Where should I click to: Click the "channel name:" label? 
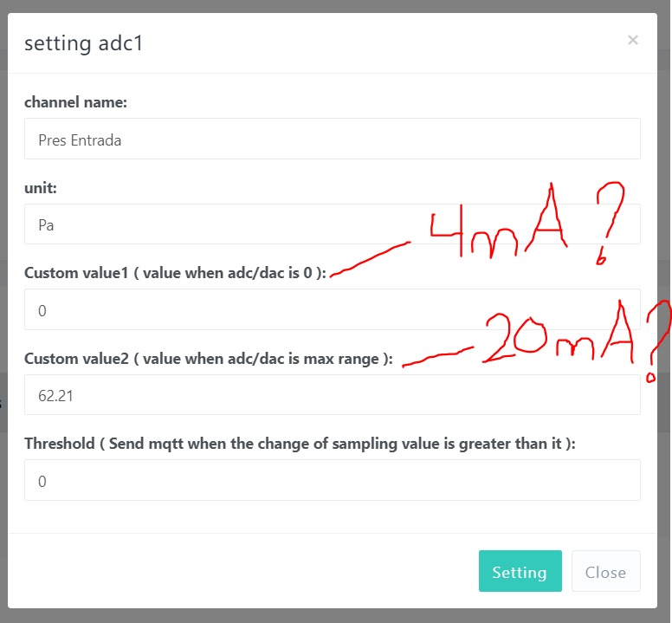tap(76, 102)
